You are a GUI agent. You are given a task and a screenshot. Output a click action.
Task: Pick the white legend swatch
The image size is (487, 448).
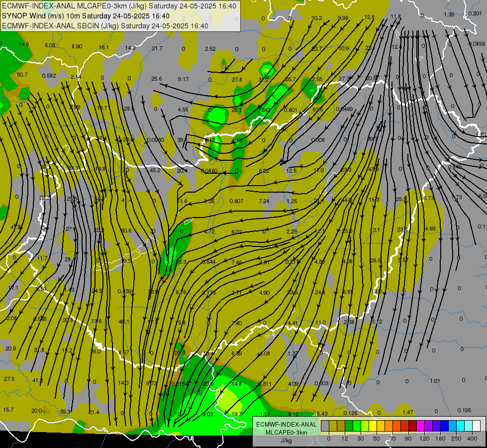[476, 426]
